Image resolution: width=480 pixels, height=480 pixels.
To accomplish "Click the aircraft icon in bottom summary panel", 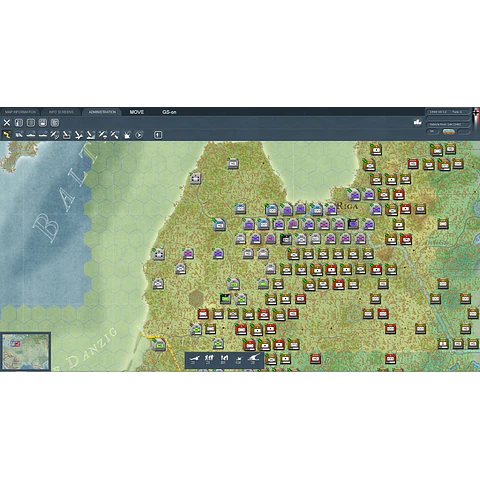I will coord(194,359).
